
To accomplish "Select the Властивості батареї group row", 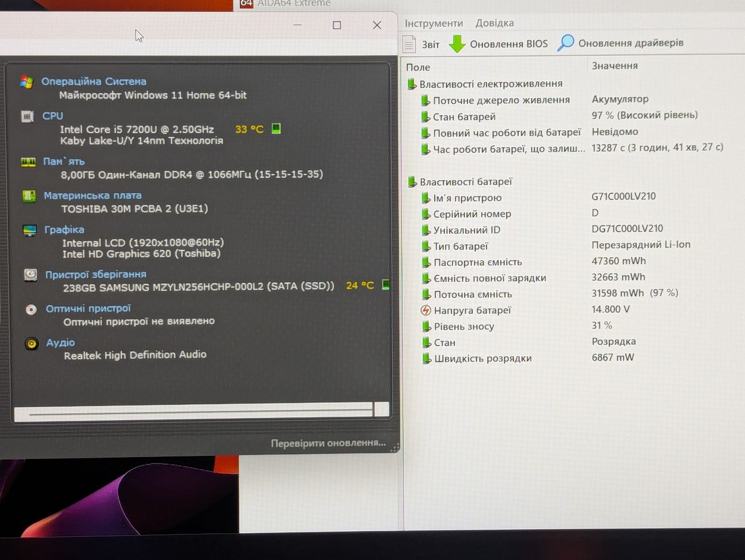I will (466, 182).
